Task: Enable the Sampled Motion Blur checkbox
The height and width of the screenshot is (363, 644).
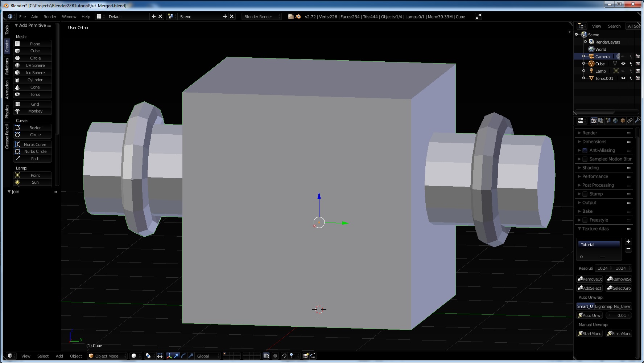Action: pos(585,159)
